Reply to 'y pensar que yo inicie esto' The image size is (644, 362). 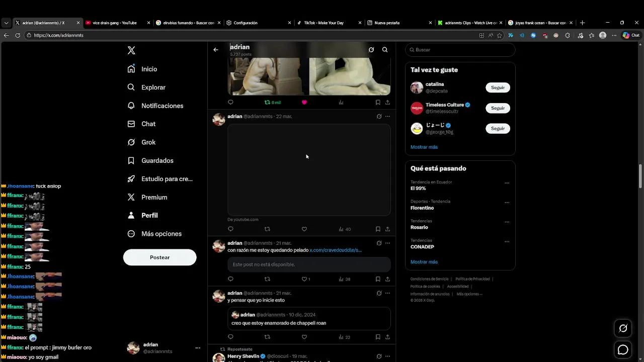click(230, 337)
